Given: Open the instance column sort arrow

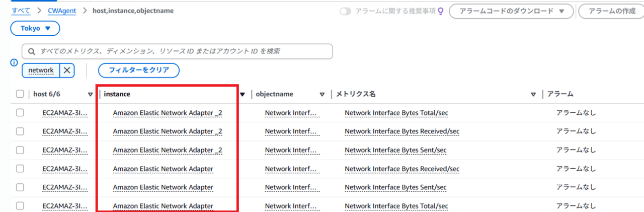Looking at the screenshot, I should 243,94.
